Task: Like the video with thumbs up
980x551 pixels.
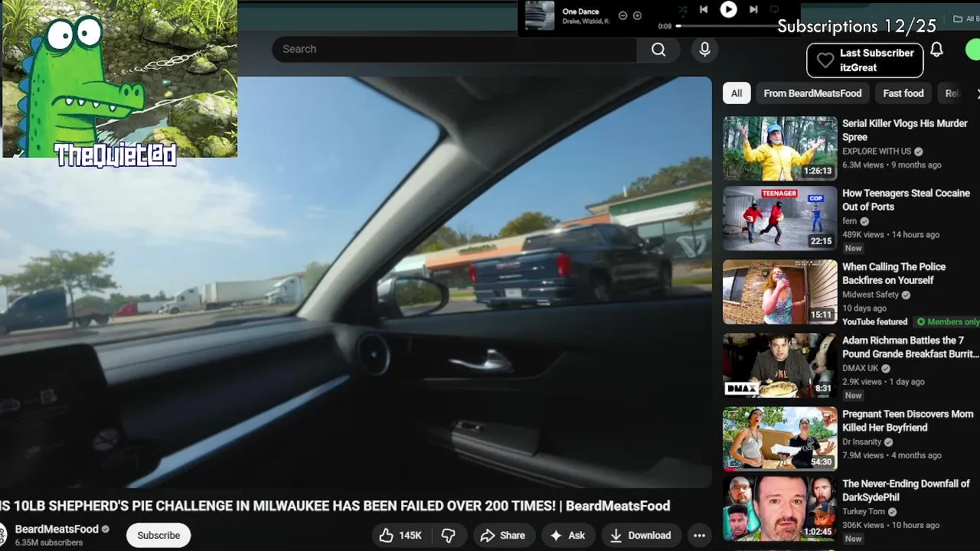Action: 401,536
